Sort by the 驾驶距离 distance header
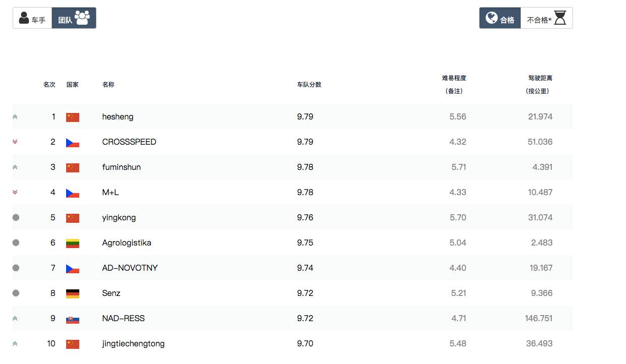 540,78
